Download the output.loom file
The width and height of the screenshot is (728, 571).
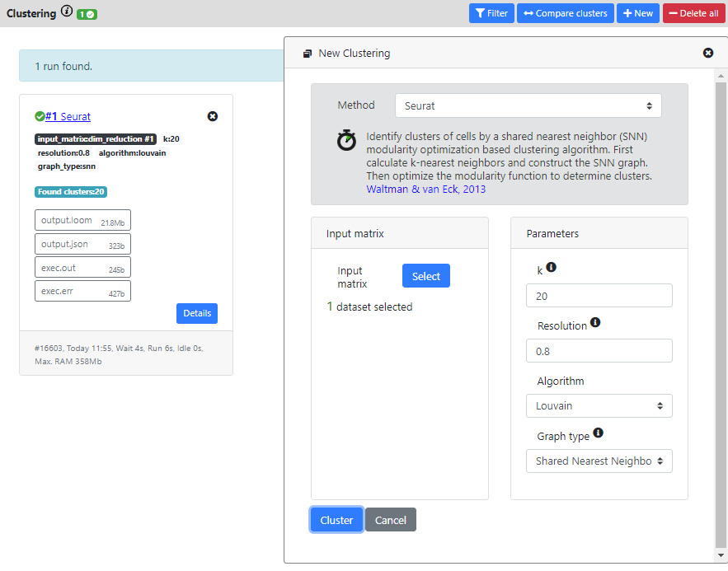tap(82, 220)
